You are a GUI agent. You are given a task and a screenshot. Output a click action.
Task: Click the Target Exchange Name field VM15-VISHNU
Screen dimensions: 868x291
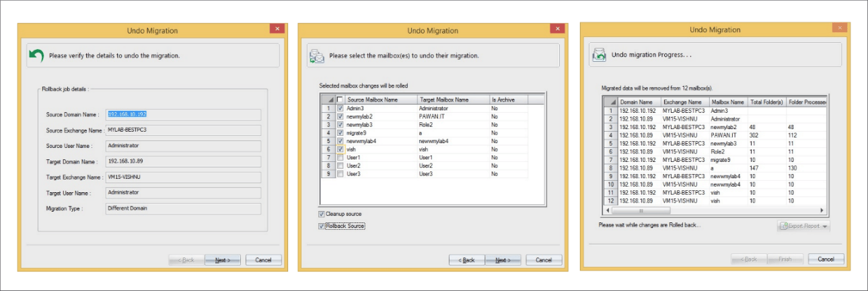[183, 177]
